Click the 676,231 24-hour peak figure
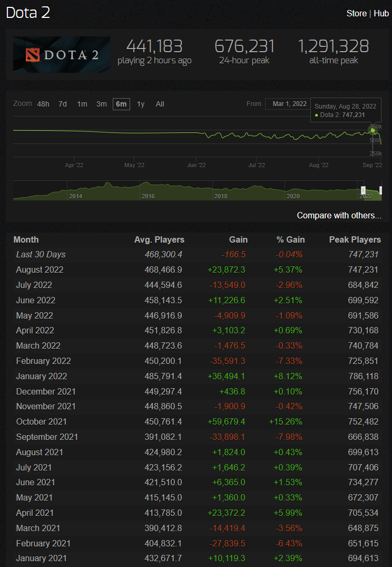The width and height of the screenshot is (392, 567). (x=244, y=46)
